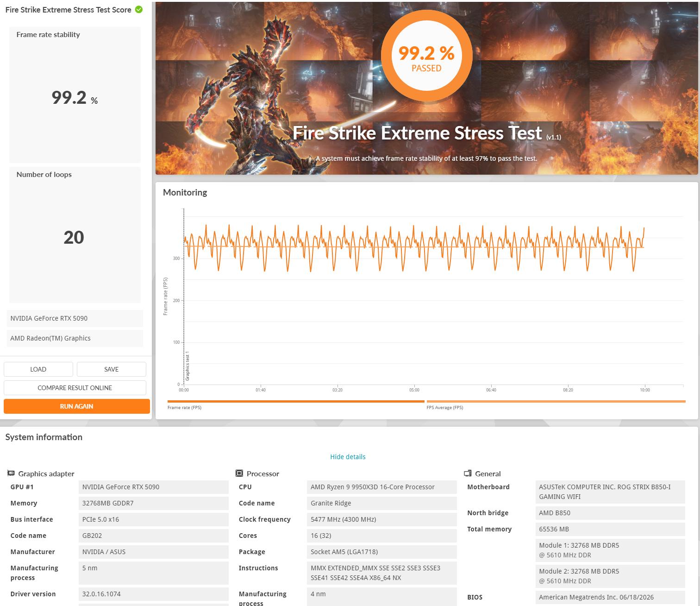Screen dimensions: 700x606
Task: Click COMPARE RESULT ONLINE button
Action: point(75,388)
